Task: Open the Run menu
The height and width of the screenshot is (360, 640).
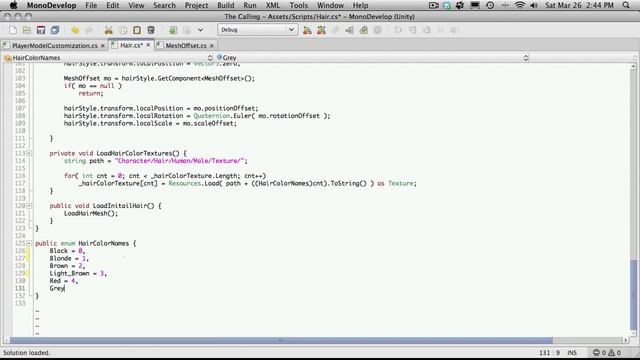Action: pyautogui.click(x=250, y=5)
